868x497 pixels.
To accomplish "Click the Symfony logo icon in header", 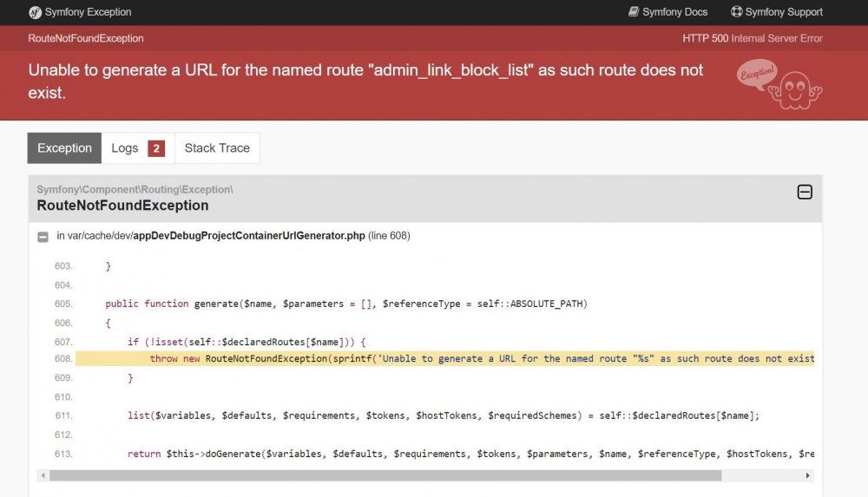I will coord(36,12).
